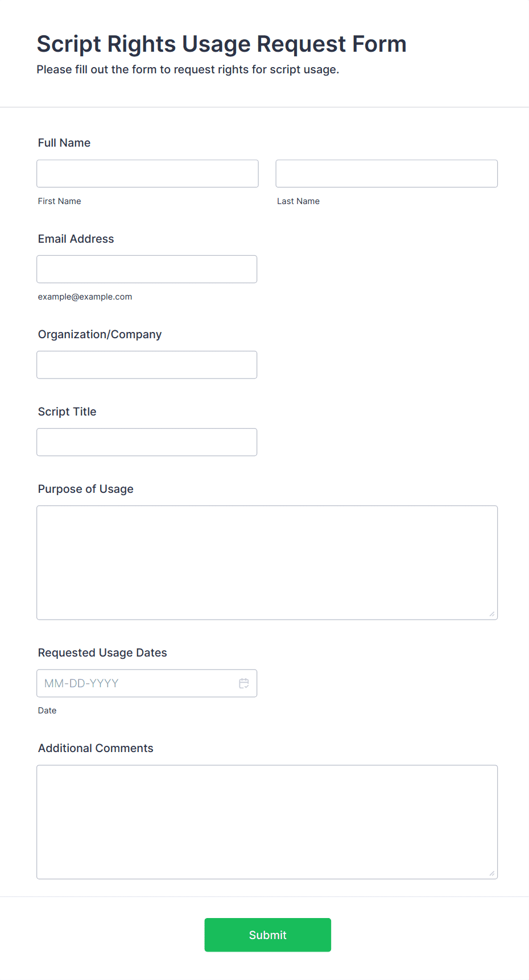The height and width of the screenshot is (980, 529).
Task: Click the form title heading
Action: coord(221,44)
